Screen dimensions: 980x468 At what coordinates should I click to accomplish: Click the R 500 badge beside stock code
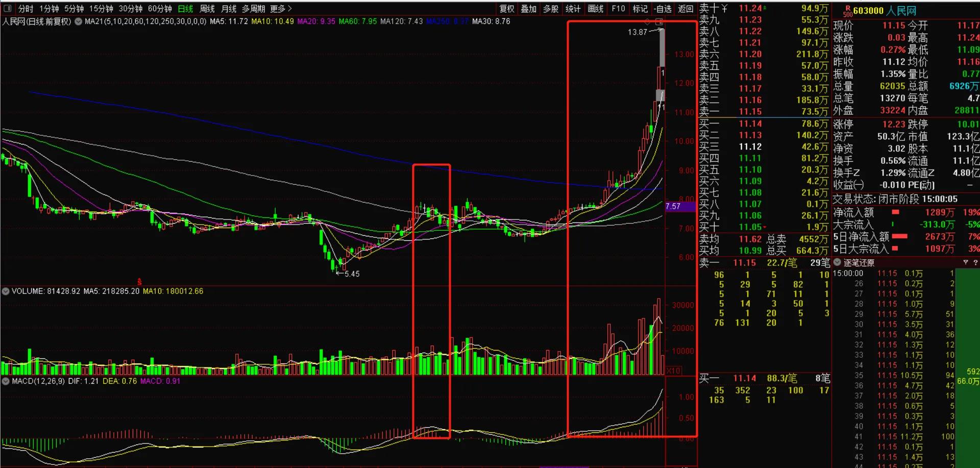[x=848, y=11]
